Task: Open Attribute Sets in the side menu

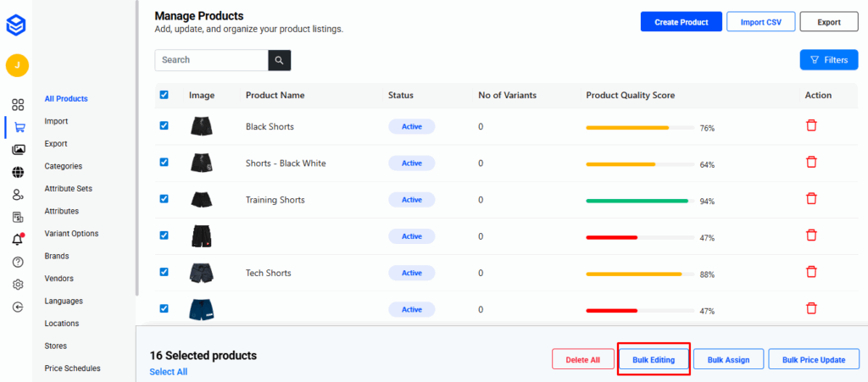Action: (68, 188)
